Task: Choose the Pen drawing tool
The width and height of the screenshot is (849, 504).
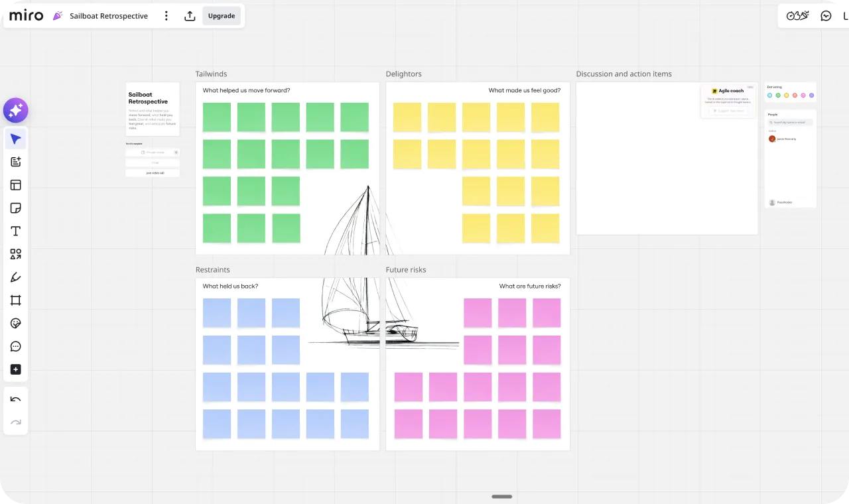Action: 16,277
